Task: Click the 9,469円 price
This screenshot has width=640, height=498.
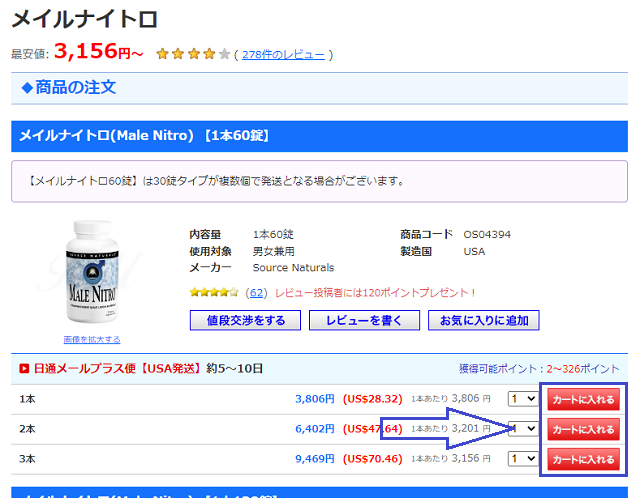Action: pyautogui.click(x=315, y=459)
